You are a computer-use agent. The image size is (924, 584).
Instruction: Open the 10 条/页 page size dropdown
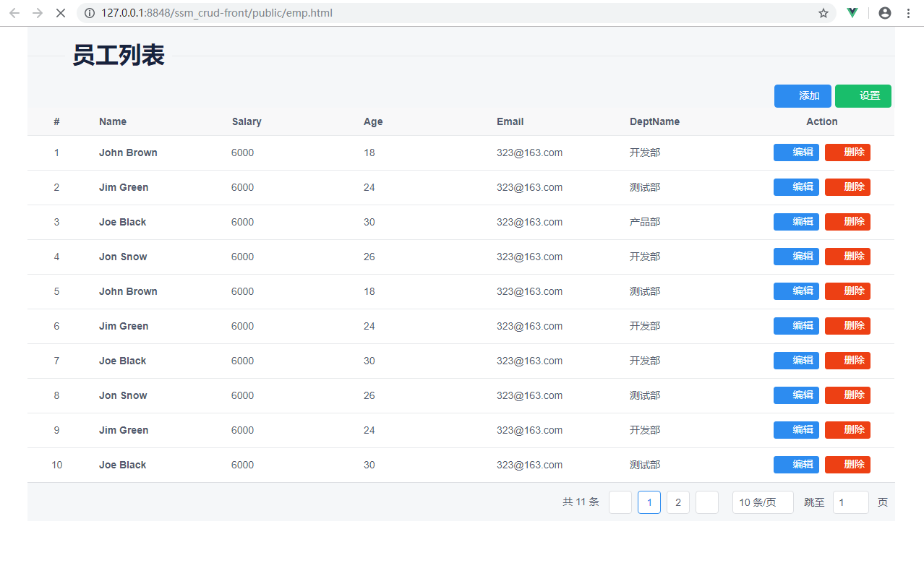pyautogui.click(x=763, y=502)
